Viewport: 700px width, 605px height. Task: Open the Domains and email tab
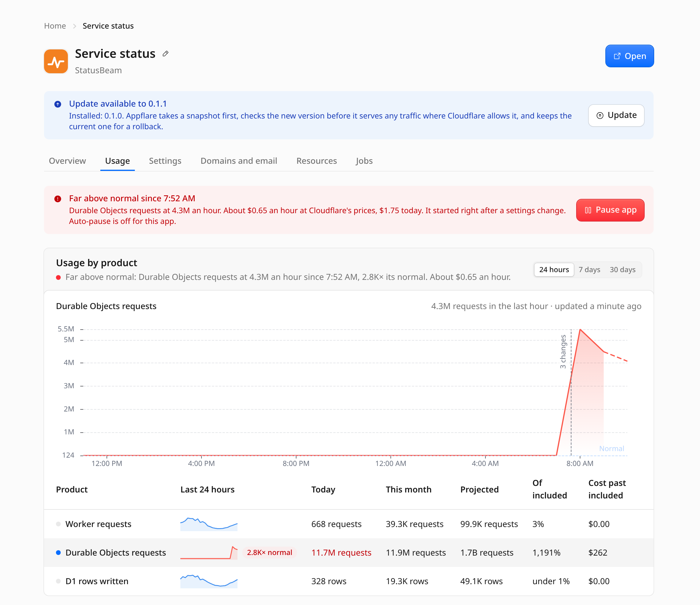(239, 161)
